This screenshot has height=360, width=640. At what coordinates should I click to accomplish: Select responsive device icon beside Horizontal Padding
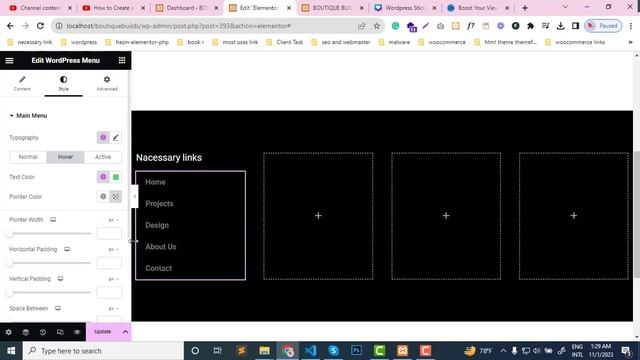pos(67,249)
